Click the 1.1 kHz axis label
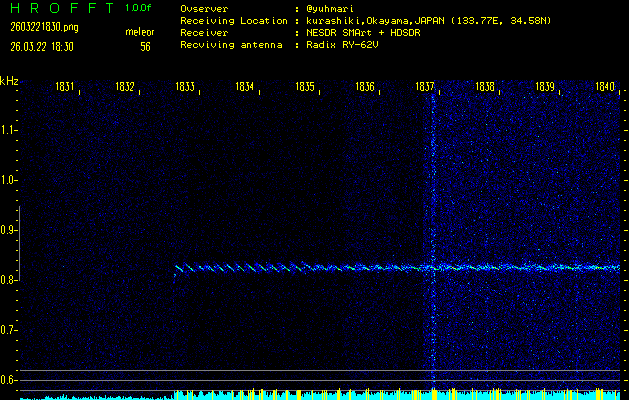The width and height of the screenshot is (629, 400). tap(9, 130)
